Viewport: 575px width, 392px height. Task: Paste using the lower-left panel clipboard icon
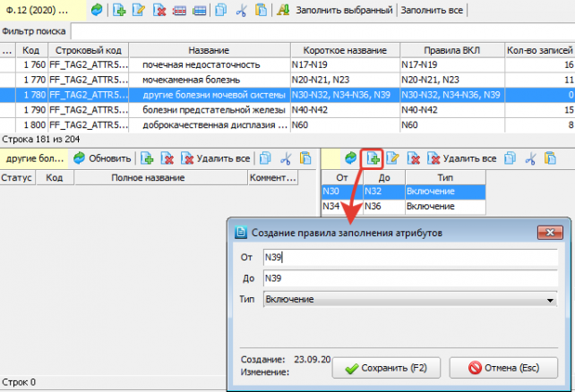(305, 158)
